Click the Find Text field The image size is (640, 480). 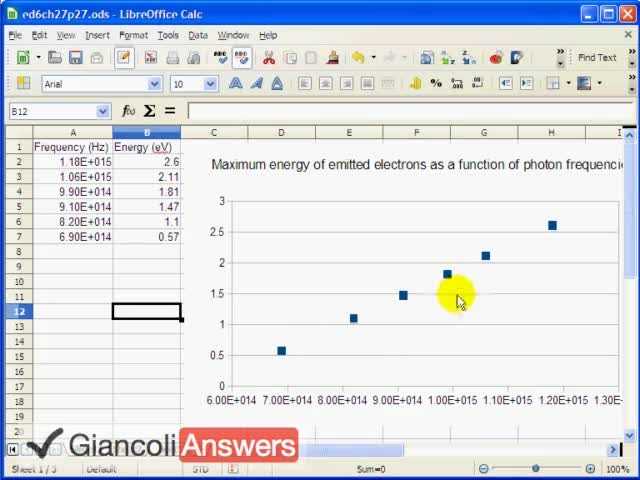click(597, 58)
